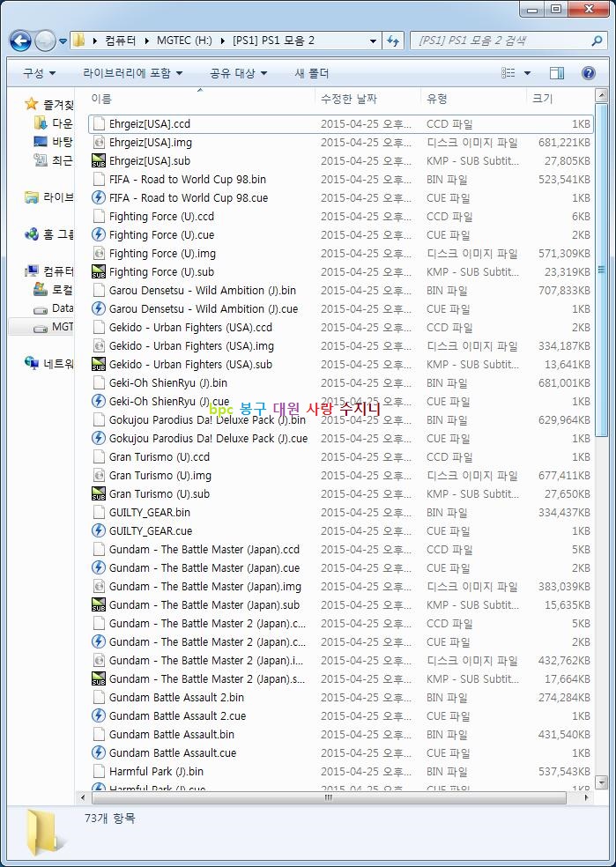Click the GUILTY_GEAR.cue file icon

(x=99, y=530)
